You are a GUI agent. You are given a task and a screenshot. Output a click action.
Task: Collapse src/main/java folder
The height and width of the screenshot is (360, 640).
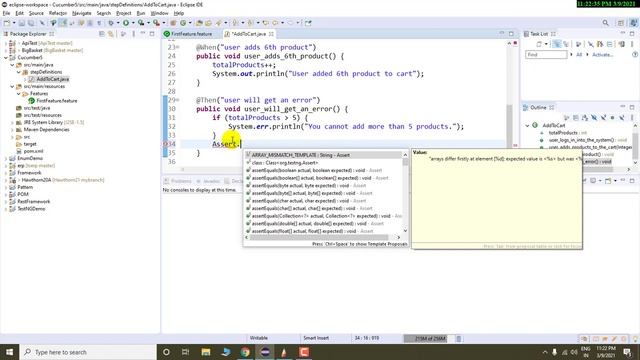coord(12,65)
